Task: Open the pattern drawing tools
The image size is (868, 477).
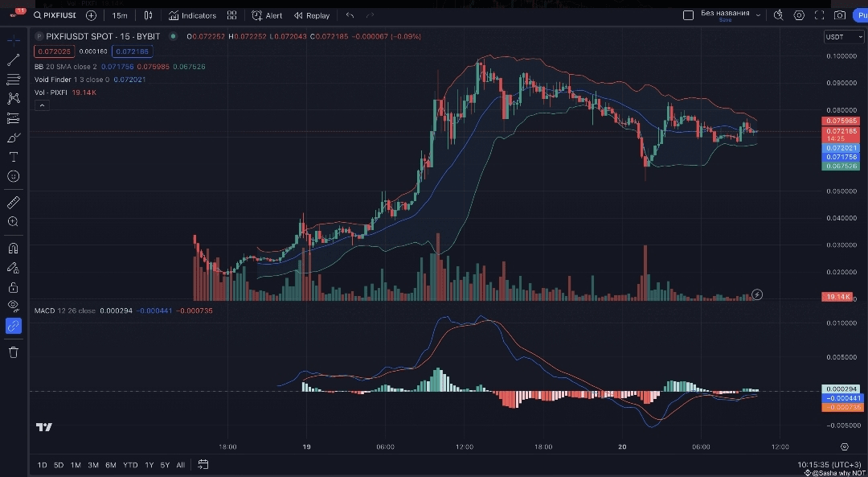Action: (x=14, y=99)
